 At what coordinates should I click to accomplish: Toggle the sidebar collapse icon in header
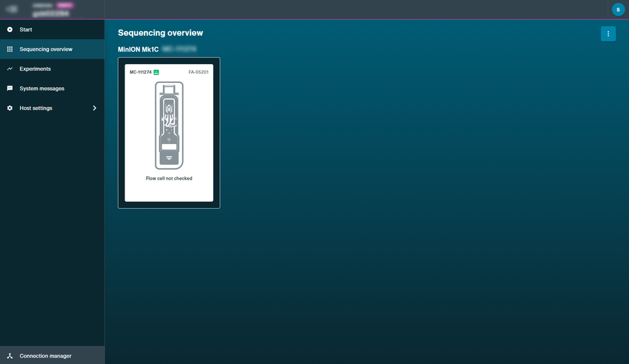tap(11, 9)
